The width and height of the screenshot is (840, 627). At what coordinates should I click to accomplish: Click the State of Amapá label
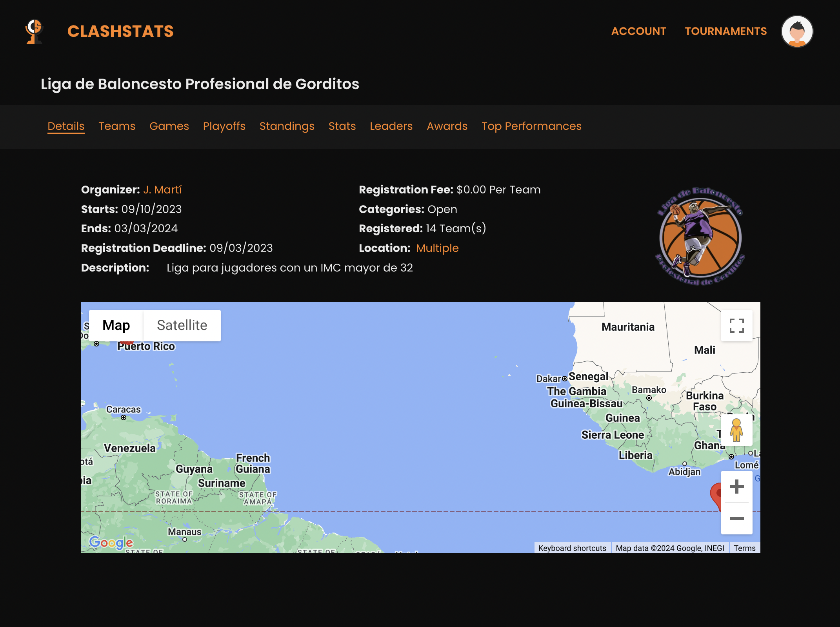258,498
